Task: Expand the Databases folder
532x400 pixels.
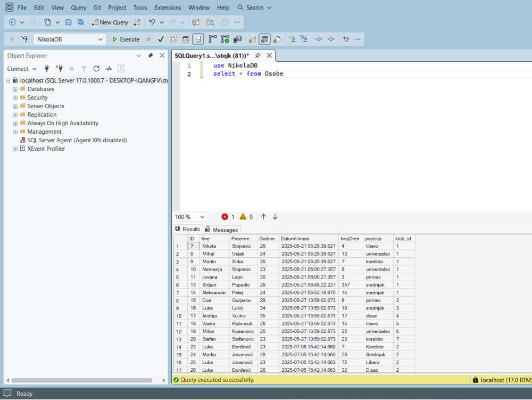Action: (15, 89)
